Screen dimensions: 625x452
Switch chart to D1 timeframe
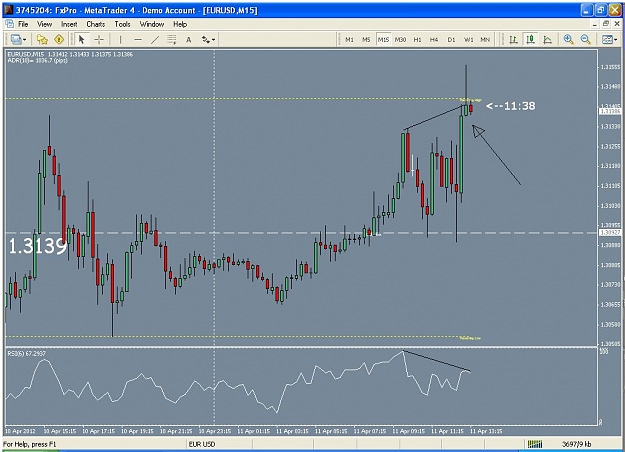451,39
